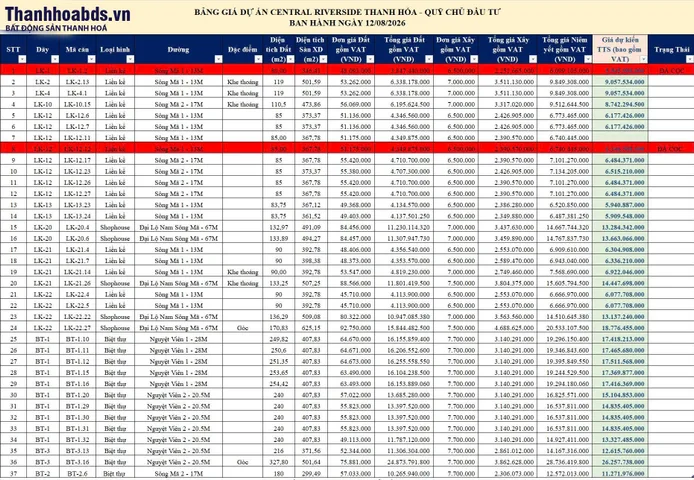Select cell 'LK-12.17'
The width and height of the screenshot is (694, 480).
point(77,160)
